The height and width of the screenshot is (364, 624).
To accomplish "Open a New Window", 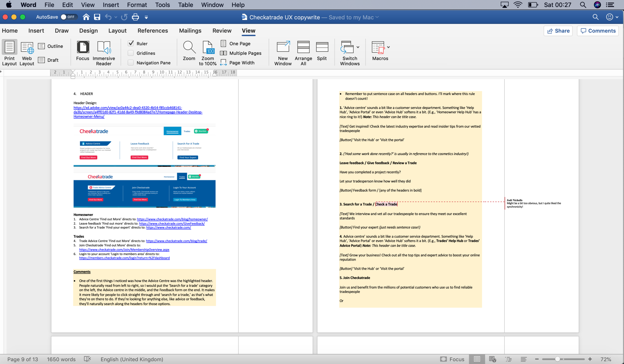I will click(x=283, y=47).
